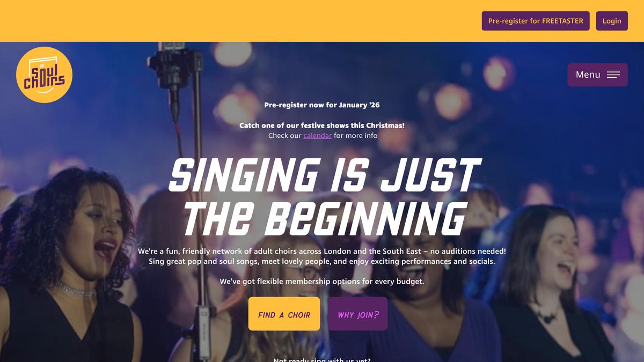The width and height of the screenshot is (644, 362).
Task: Click the 'Catch one of our festive shows' line
Action: pyautogui.click(x=322, y=125)
